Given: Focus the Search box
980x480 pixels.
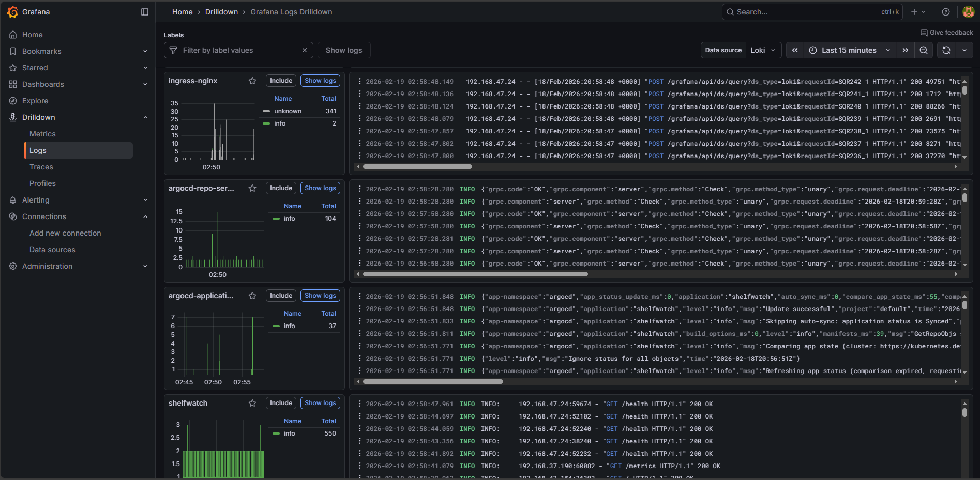Looking at the screenshot, I should click(812, 12).
